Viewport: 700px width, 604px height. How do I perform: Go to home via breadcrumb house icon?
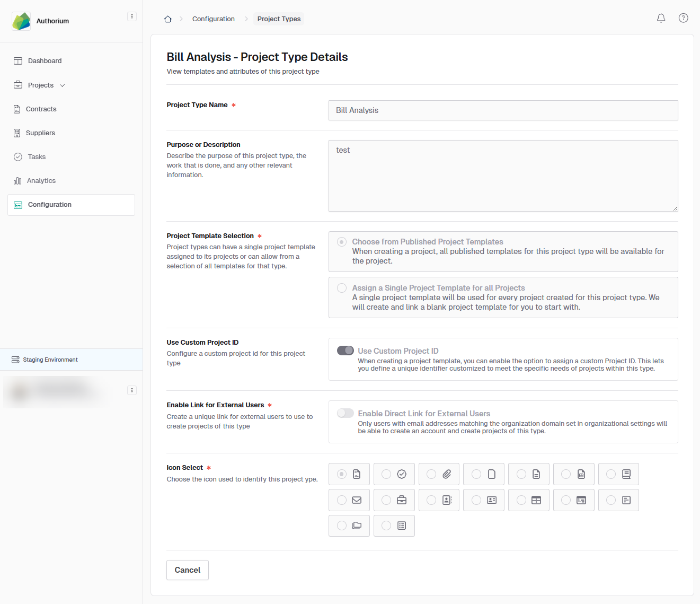(x=167, y=19)
